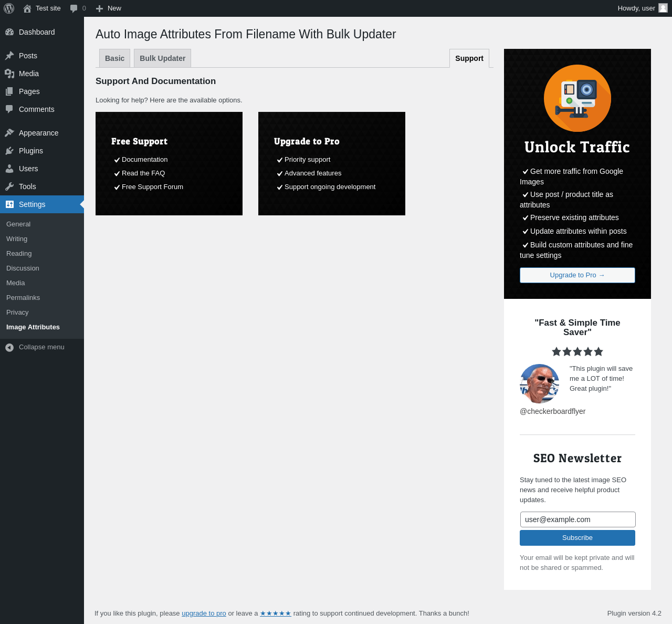The width and height of the screenshot is (672, 624).
Task: Click the checkerboardflyer reviewer photo
Action: (539, 383)
